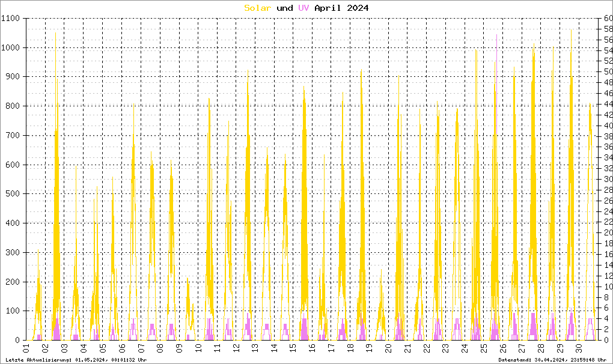613x364 pixels.
Task: Select day 15 on the x-axis
Action: pos(293,348)
